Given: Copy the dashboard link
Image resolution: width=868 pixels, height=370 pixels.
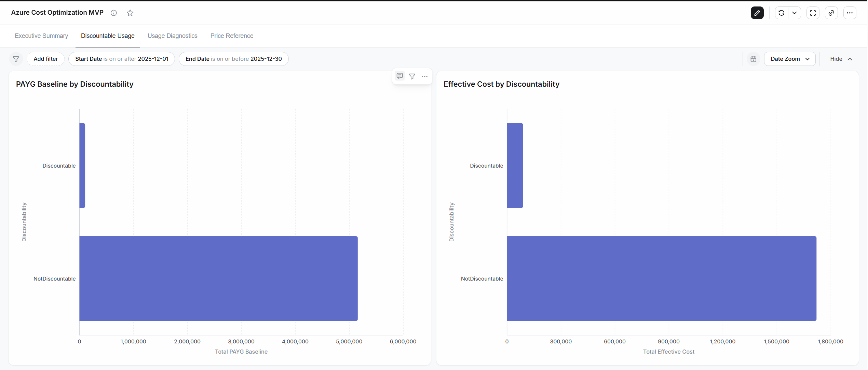Looking at the screenshot, I should (x=831, y=13).
